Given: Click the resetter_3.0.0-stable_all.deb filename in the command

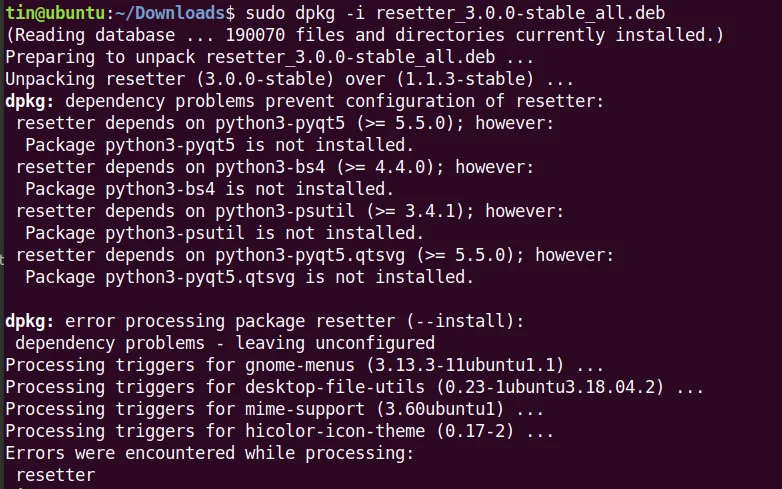Looking at the screenshot, I should 520,13.
